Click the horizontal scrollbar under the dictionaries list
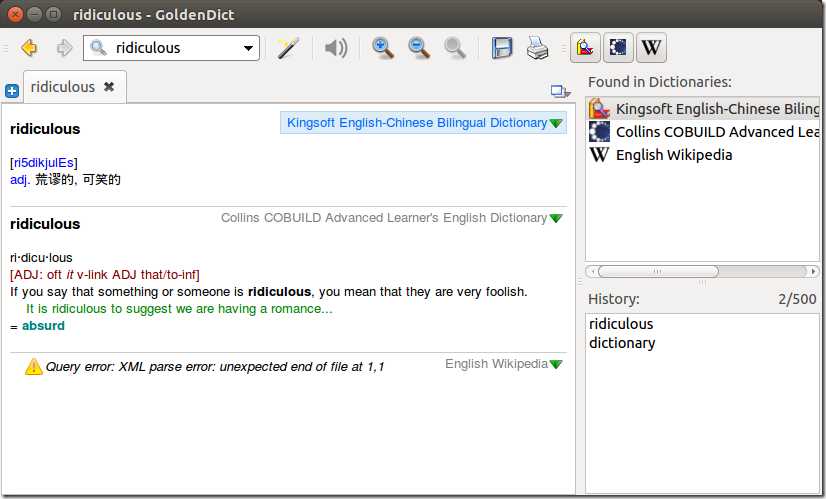Viewport: 826px width, 499px height. click(x=703, y=271)
